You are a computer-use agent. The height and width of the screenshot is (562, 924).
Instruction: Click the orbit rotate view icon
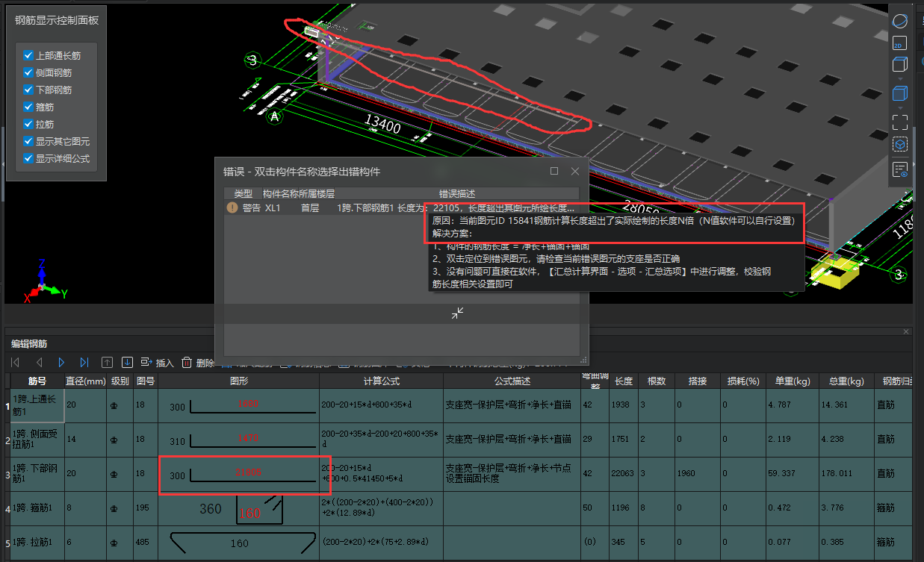click(900, 20)
